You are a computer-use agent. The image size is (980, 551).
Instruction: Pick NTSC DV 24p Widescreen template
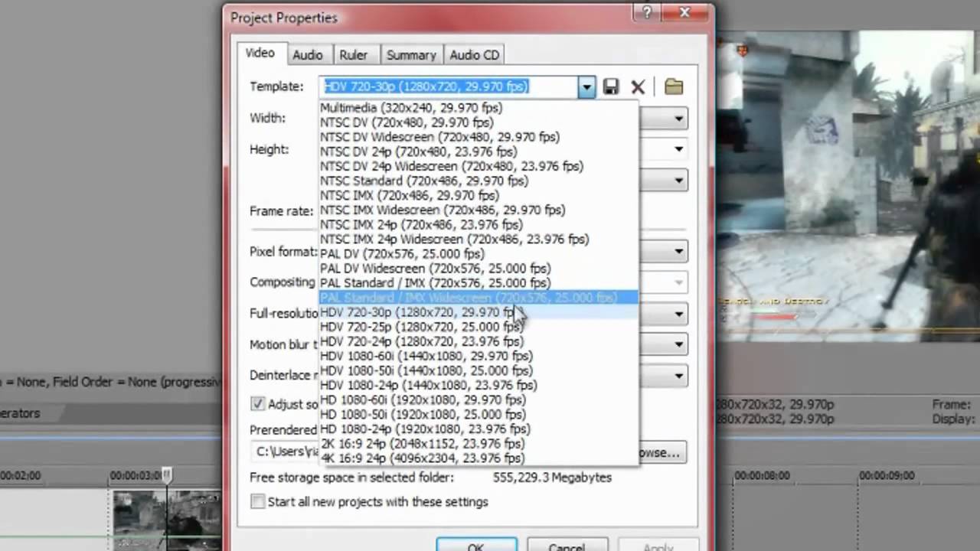click(478, 166)
